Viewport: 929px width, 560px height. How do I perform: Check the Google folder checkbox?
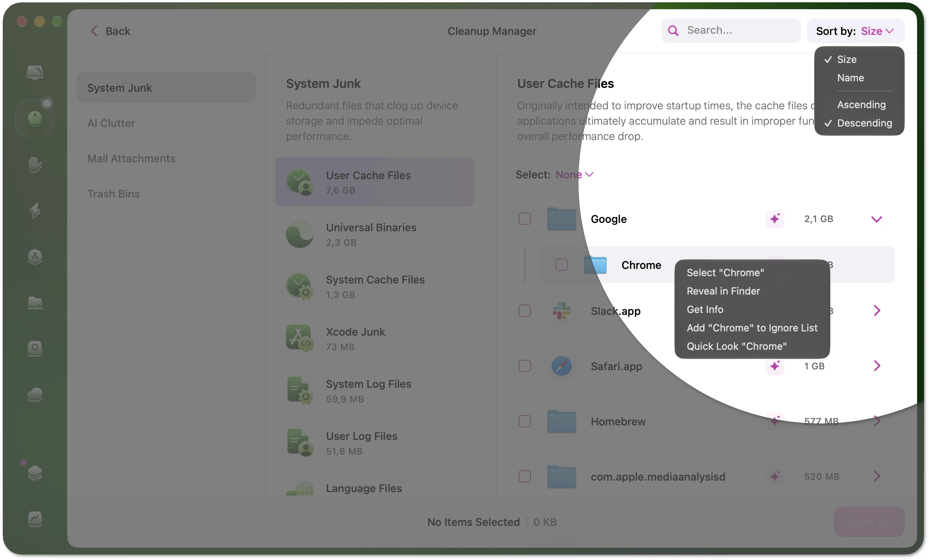pos(525,219)
